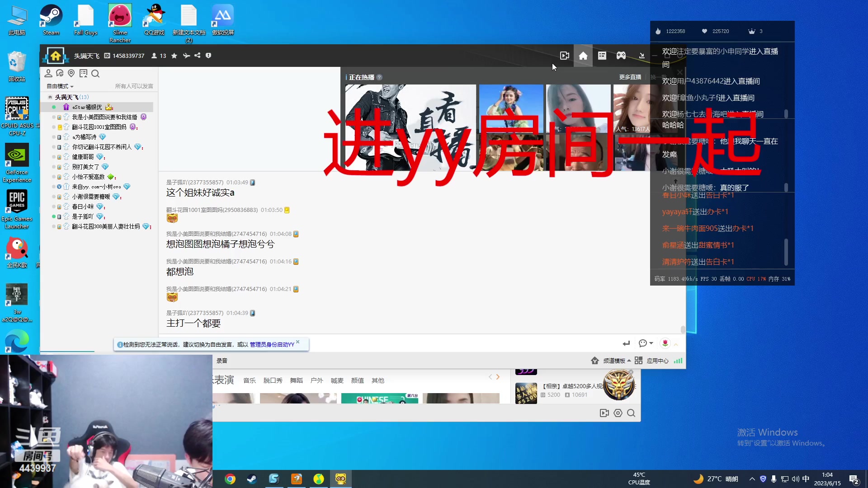
Task: Click the golden lion badge icon
Action: tap(619, 385)
